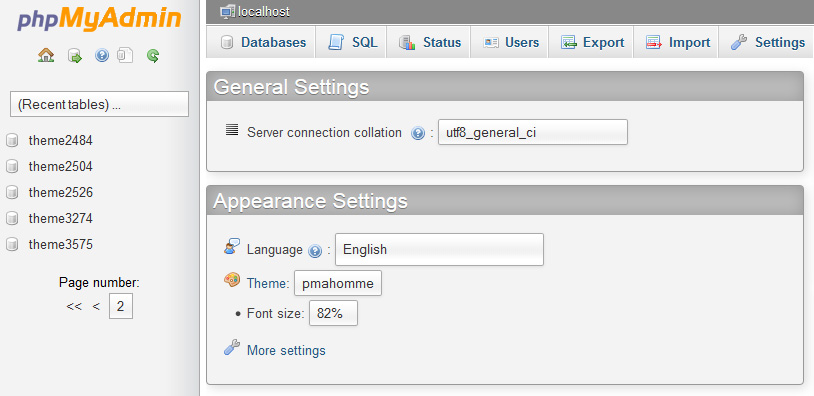Screen dimensions: 814x396
Task: Click the Page number label
Action: (99, 283)
